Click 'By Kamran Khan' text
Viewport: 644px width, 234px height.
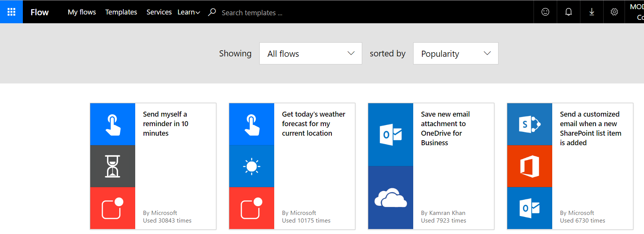click(x=443, y=213)
